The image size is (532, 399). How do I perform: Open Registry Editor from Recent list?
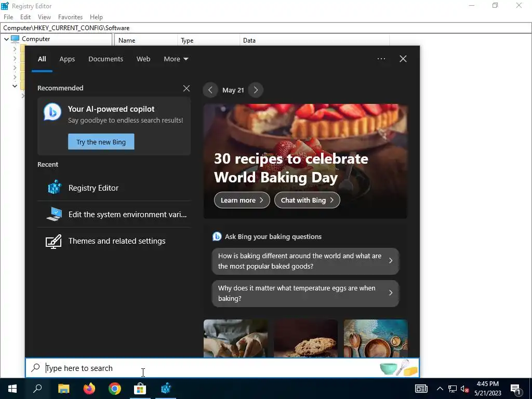114,188
